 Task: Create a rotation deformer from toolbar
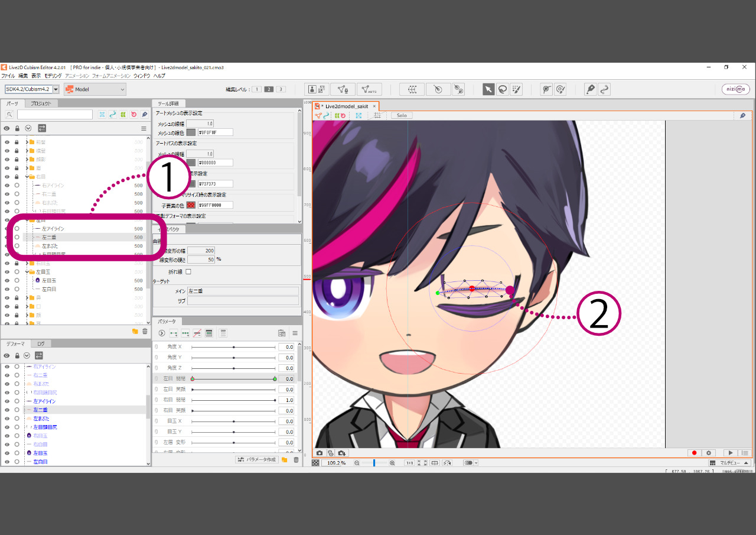pos(437,89)
